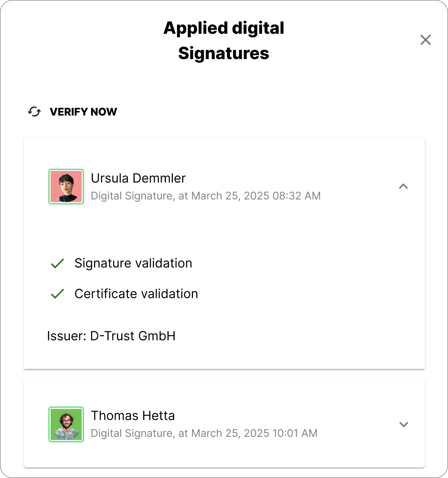The height and width of the screenshot is (478, 448).
Task: Click the Ursula Demmler card header row
Action: [224, 187]
